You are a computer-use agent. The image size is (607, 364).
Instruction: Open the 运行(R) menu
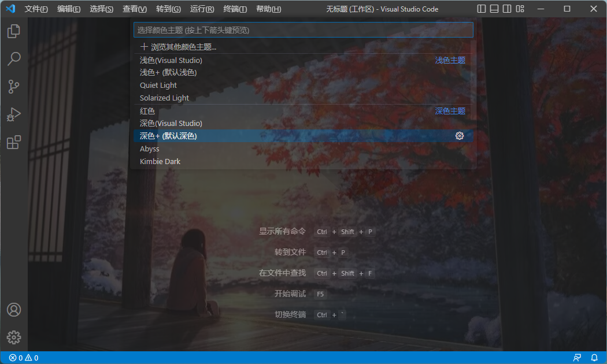click(202, 9)
